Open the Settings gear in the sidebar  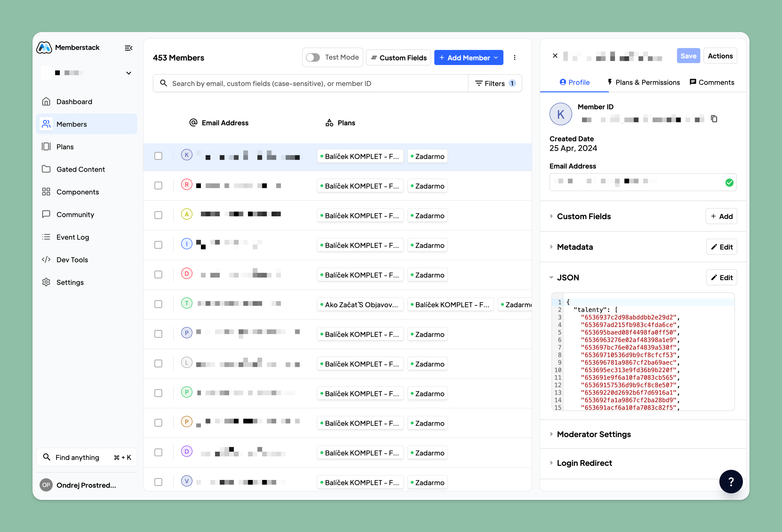click(46, 282)
